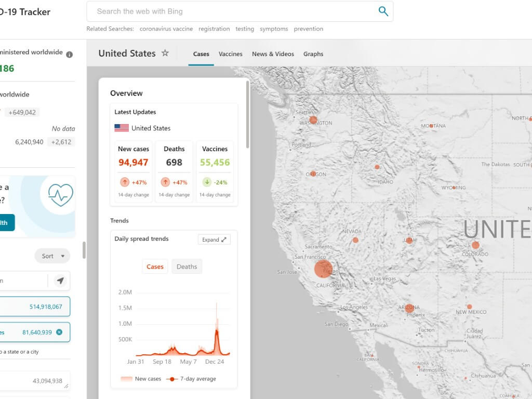Screen dimensions: 532x399
Task: Favorite United States with the star icon
Action: pos(165,53)
